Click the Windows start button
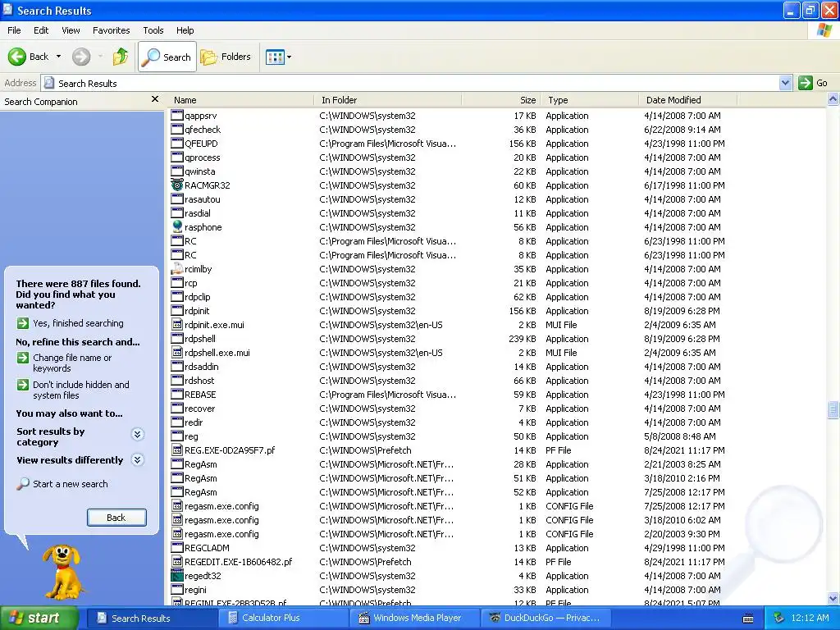The image size is (840, 630). tap(39, 619)
